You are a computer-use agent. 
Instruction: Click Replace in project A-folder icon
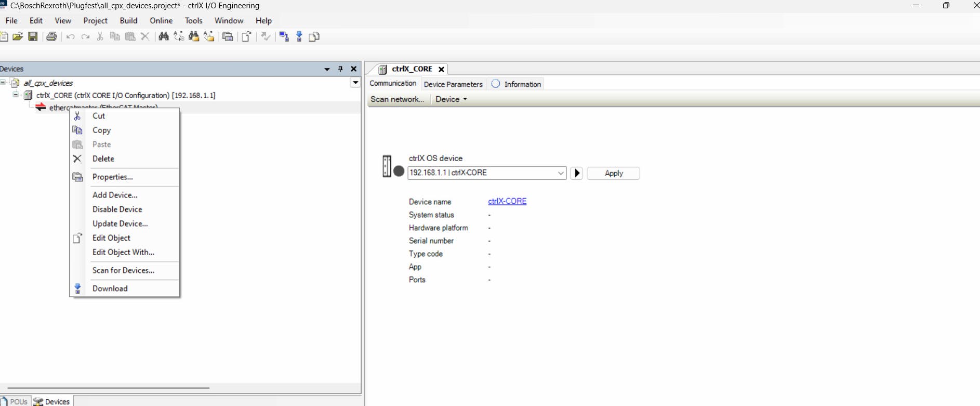pos(209,36)
